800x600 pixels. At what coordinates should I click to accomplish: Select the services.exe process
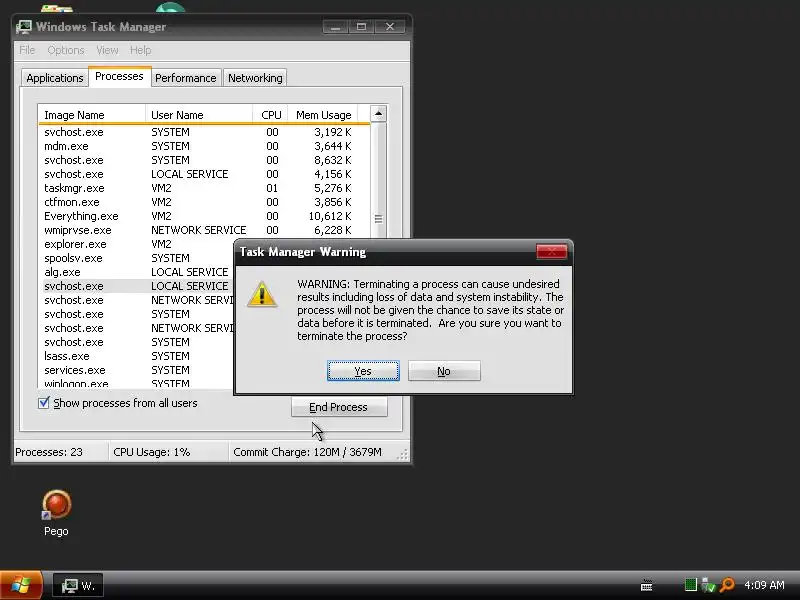137,370
